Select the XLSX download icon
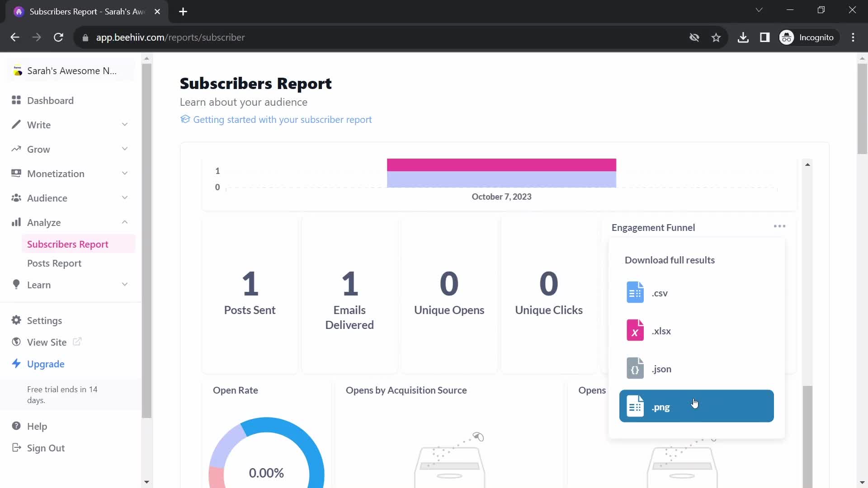 pos(635,331)
